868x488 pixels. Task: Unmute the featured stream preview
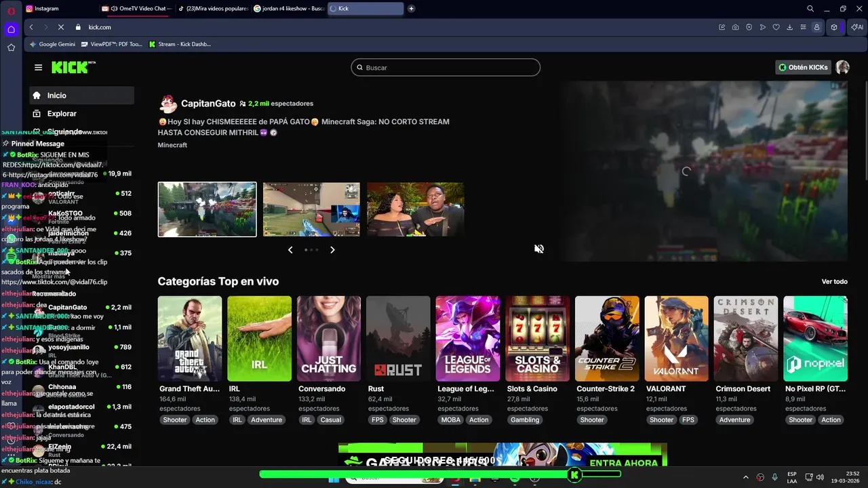(x=539, y=249)
